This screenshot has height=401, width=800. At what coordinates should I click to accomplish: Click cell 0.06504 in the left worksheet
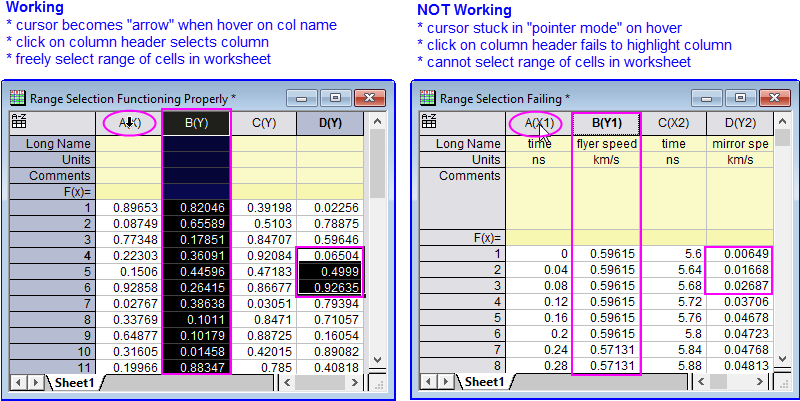330,256
